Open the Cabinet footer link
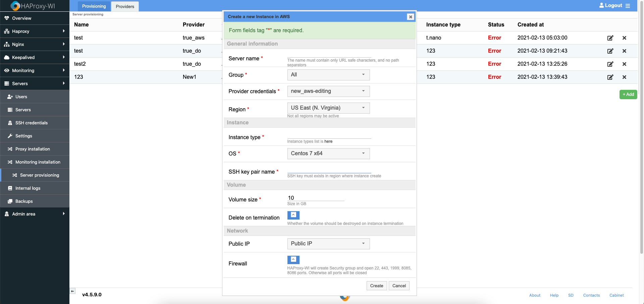 [x=616, y=295]
